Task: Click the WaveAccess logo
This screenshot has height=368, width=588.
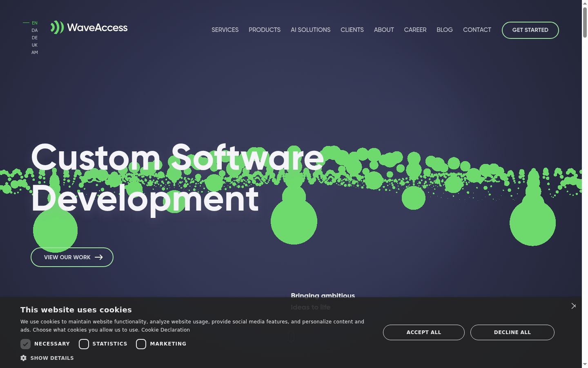Action: 89,27
